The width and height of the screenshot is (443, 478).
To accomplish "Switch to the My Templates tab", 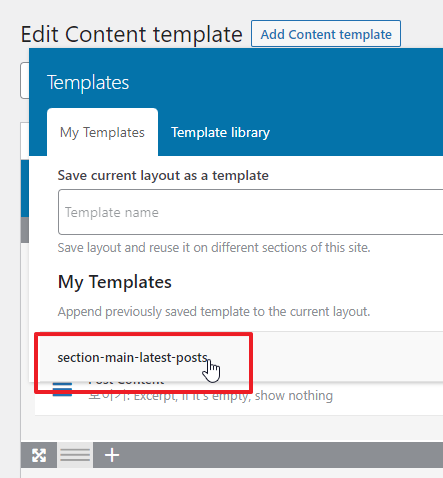I will [x=102, y=132].
